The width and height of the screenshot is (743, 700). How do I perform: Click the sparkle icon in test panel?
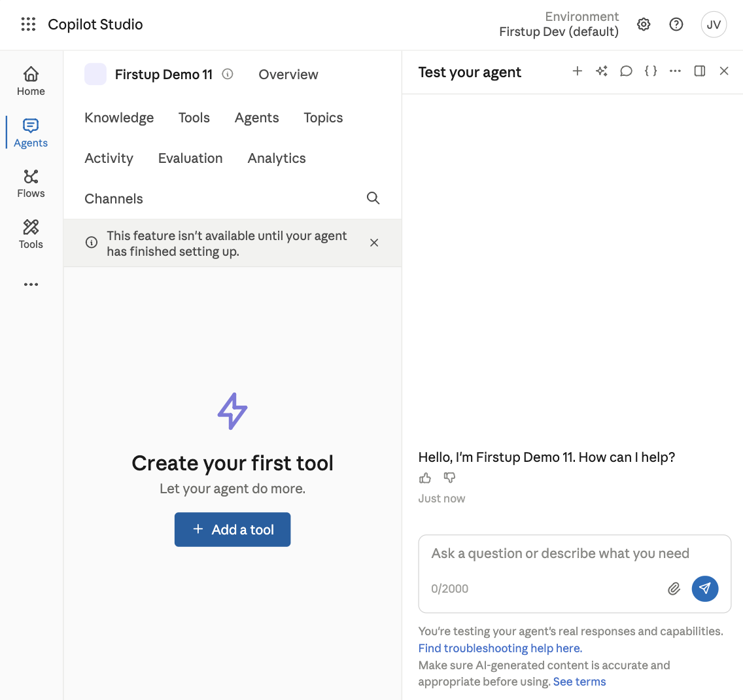[602, 71]
